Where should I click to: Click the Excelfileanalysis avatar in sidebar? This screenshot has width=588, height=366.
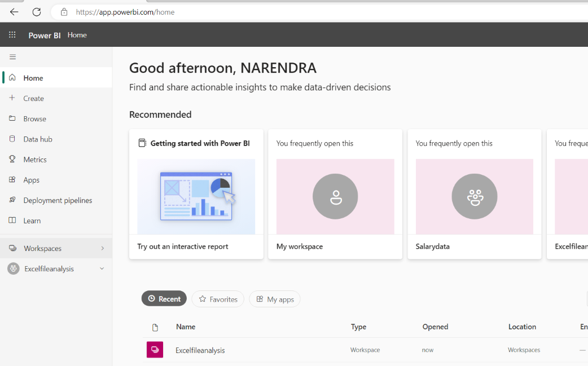14,268
